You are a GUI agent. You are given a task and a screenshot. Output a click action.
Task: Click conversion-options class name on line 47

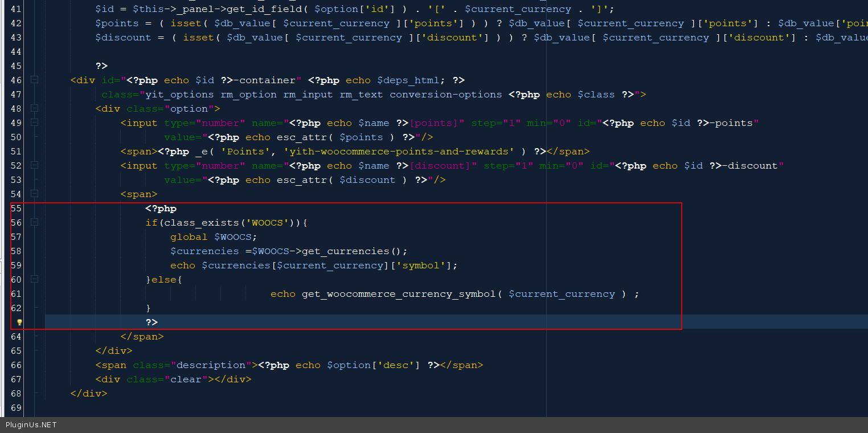(x=446, y=95)
